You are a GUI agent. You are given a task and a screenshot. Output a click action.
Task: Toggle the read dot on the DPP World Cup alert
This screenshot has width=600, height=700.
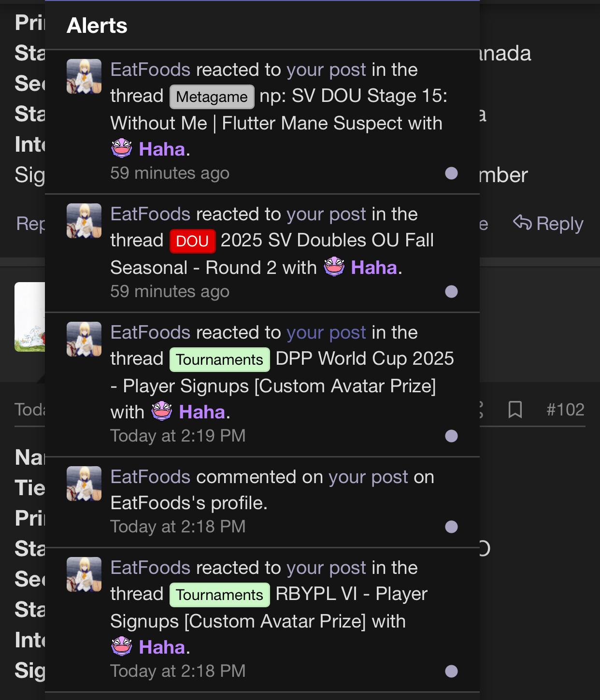(451, 436)
